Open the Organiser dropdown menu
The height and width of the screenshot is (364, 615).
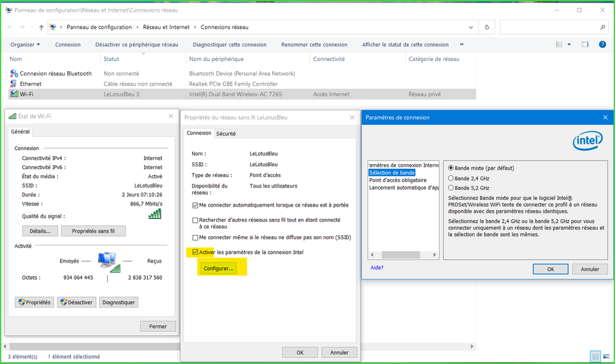[25, 45]
